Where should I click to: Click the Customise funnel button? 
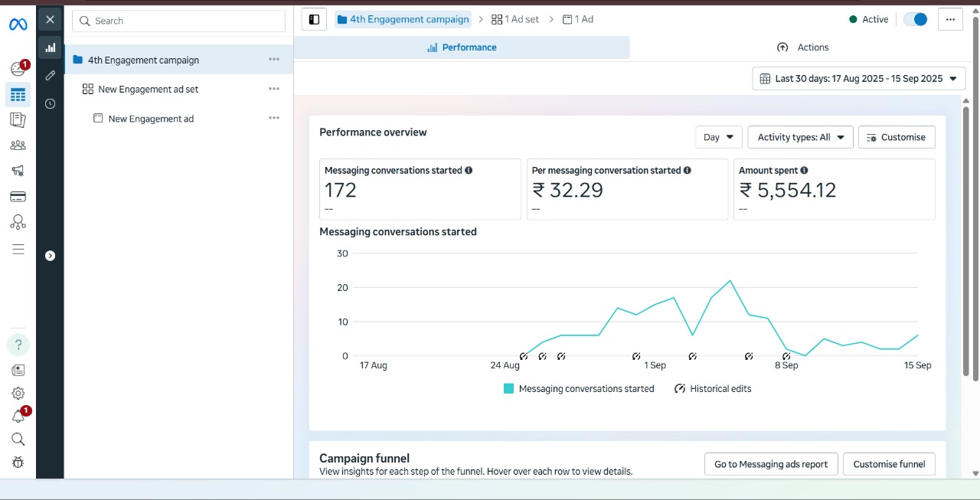[x=888, y=464]
